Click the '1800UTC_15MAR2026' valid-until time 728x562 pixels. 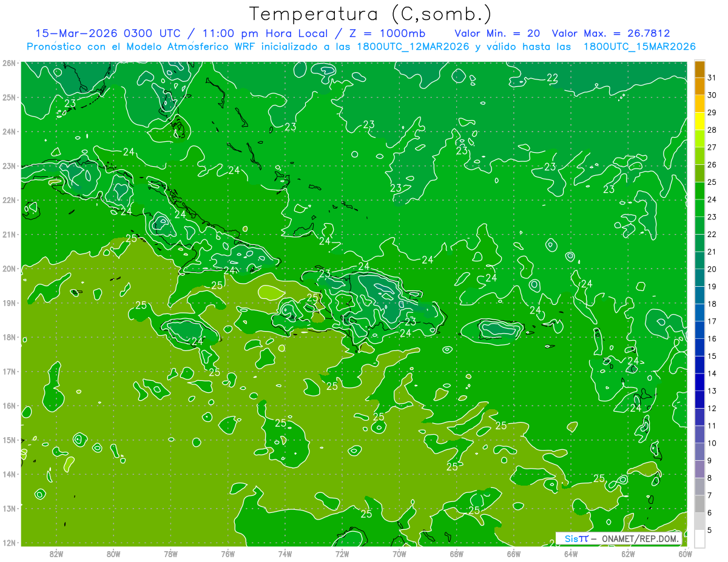[639, 47]
